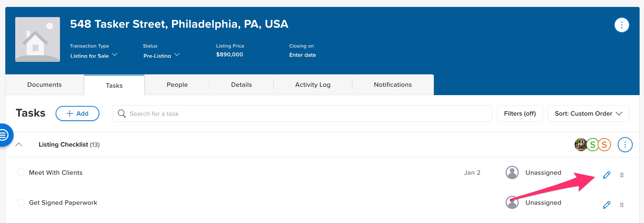This screenshot has width=644, height=223.
Task: Switch to the Activity Log tab
Action: point(313,85)
